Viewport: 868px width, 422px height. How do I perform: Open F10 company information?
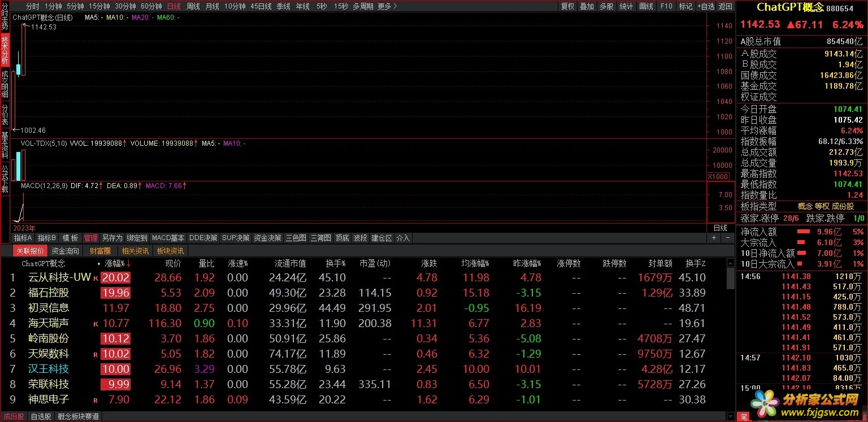tap(666, 6)
